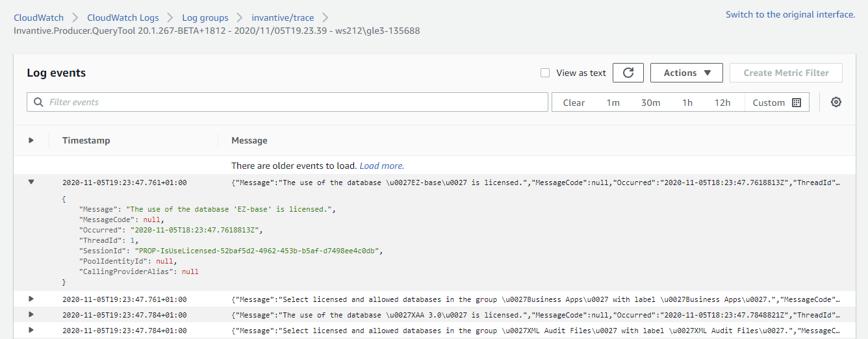
Task: Click the magnifier icon in filter box
Action: pos(38,102)
